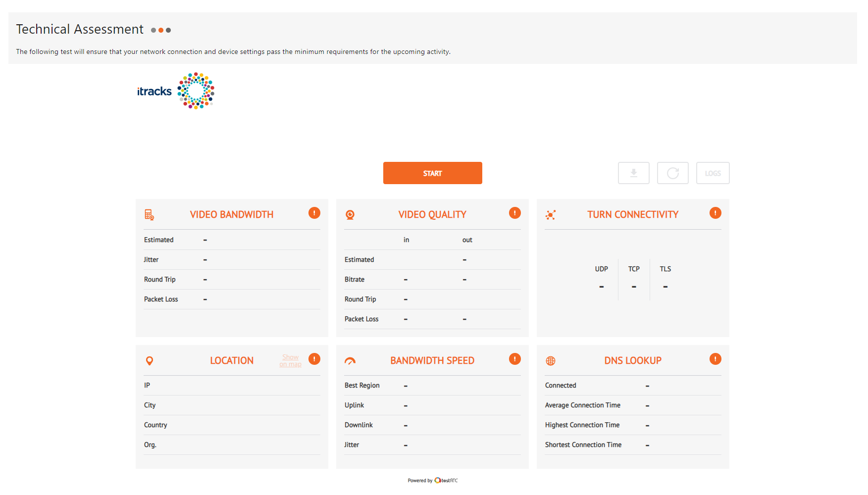This screenshot has height=495, width=868.
Task: Click the DNS Lookup globe icon
Action: click(551, 361)
